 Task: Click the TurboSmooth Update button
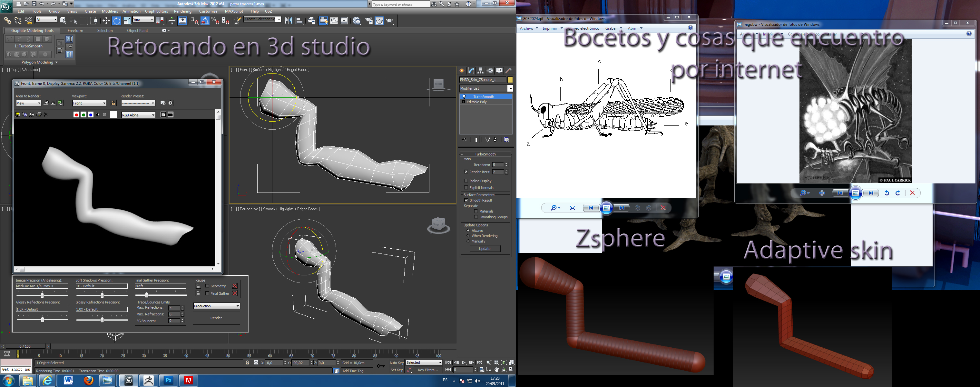coord(485,249)
